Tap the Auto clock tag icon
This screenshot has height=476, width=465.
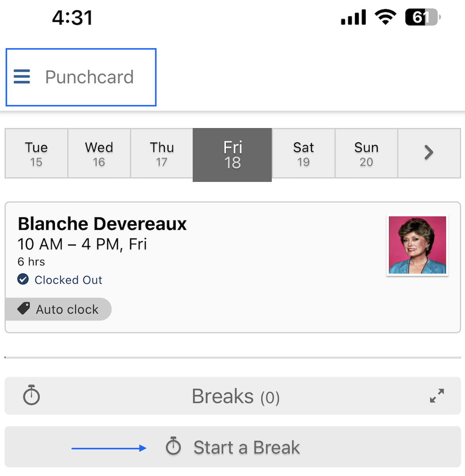pyautogui.click(x=23, y=308)
